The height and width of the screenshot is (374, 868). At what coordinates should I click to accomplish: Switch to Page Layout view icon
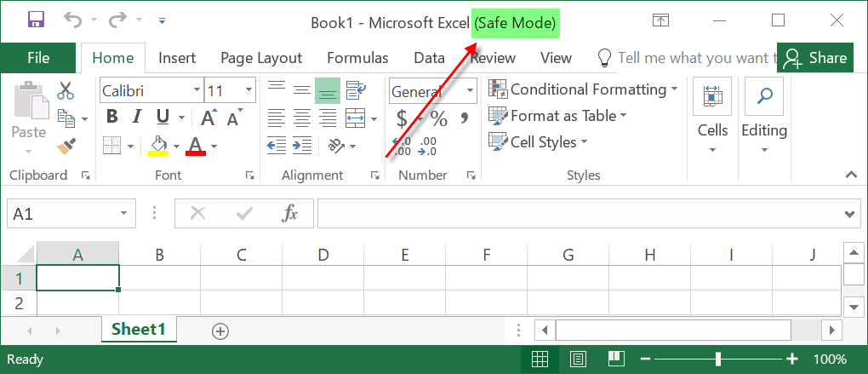(x=578, y=359)
